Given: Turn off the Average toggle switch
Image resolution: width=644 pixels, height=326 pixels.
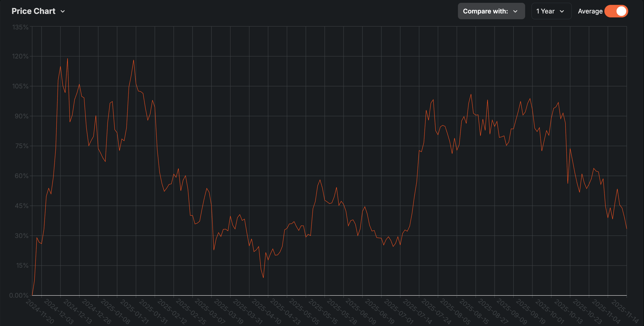Looking at the screenshot, I should (x=616, y=11).
